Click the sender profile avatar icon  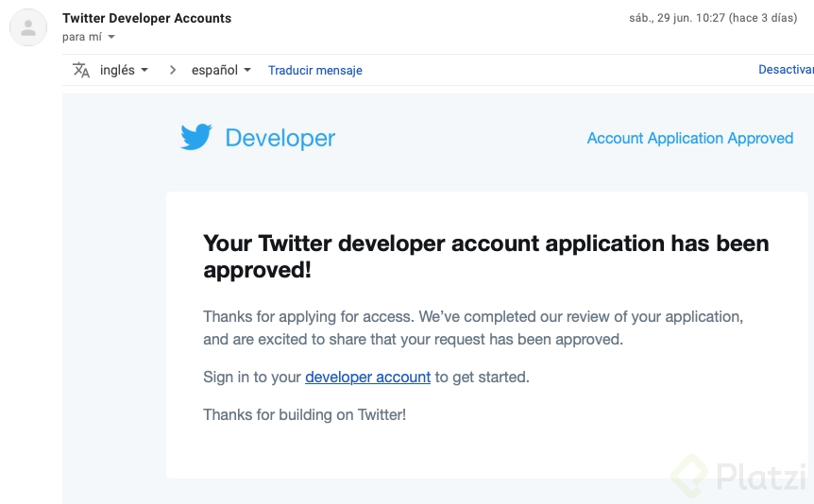28,27
